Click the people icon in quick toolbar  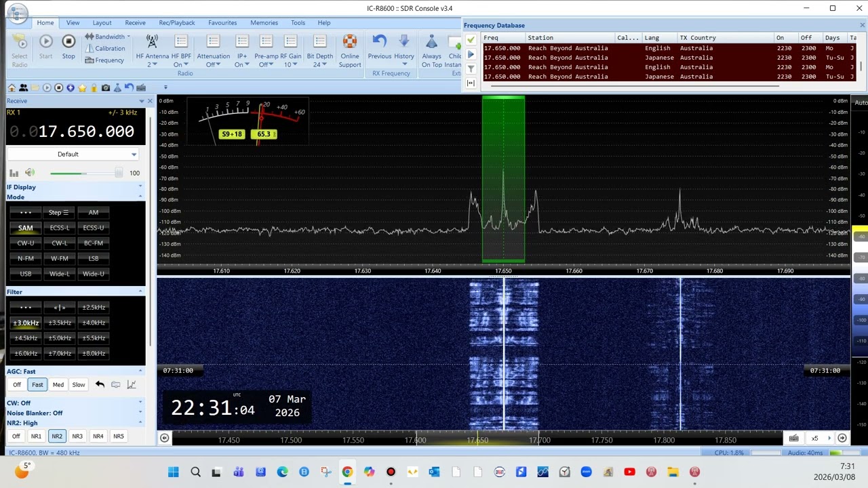pyautogui.click(x=24, y=87)
